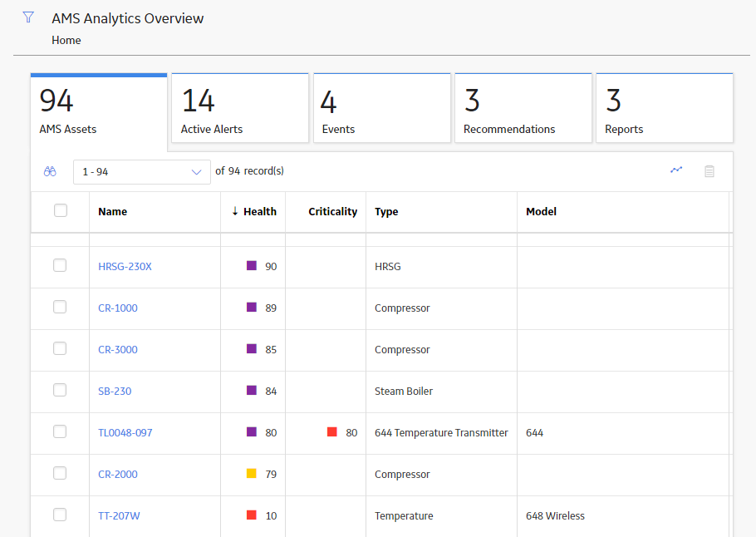Click the 'AMS Analytics Overview' page title
This screenshot has width=756, height=537.
pyautogui.click(x=128, y=18)
